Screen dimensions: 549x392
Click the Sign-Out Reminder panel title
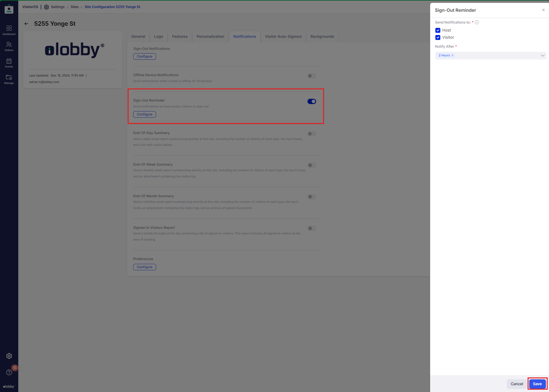tap(455, 10)
